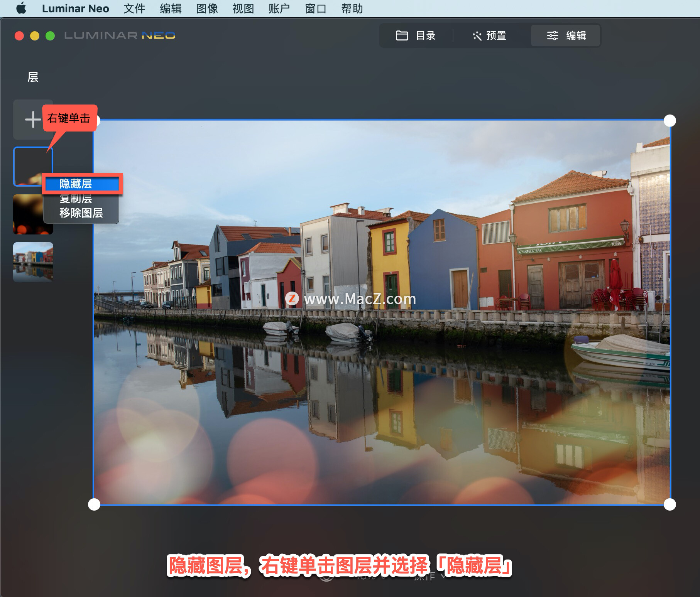Click the Luminar Neo logo
Screen dimensions: 700x597
point(120,36)
